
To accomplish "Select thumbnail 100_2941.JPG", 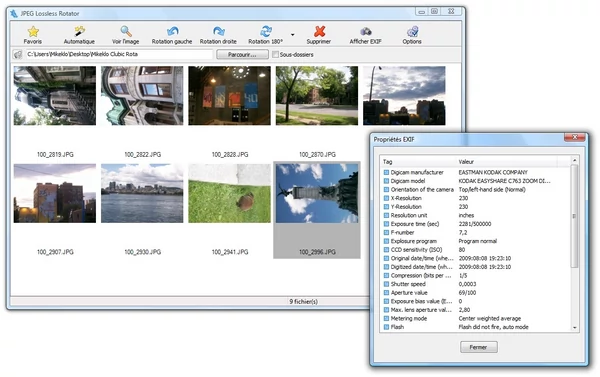I will pyautogui.click(x=229, y=193).
